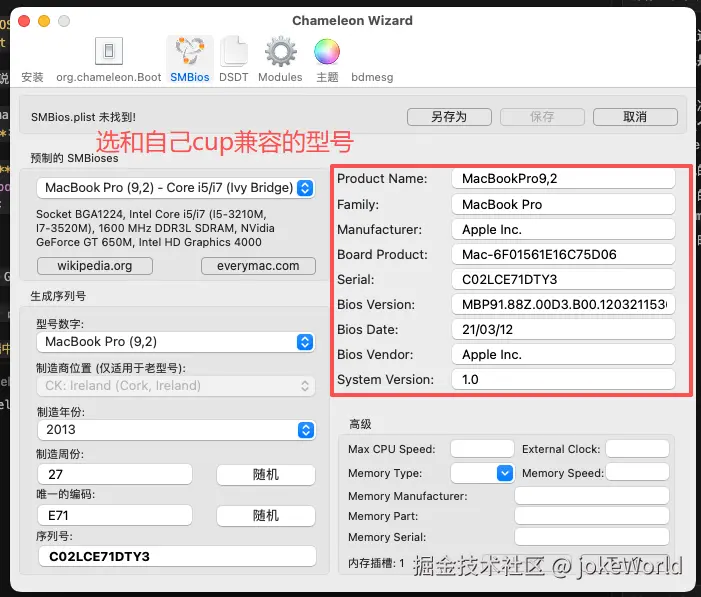Switch to the bdmesg tab
Screen dimensions: 701x597
(x=372, y=77)
